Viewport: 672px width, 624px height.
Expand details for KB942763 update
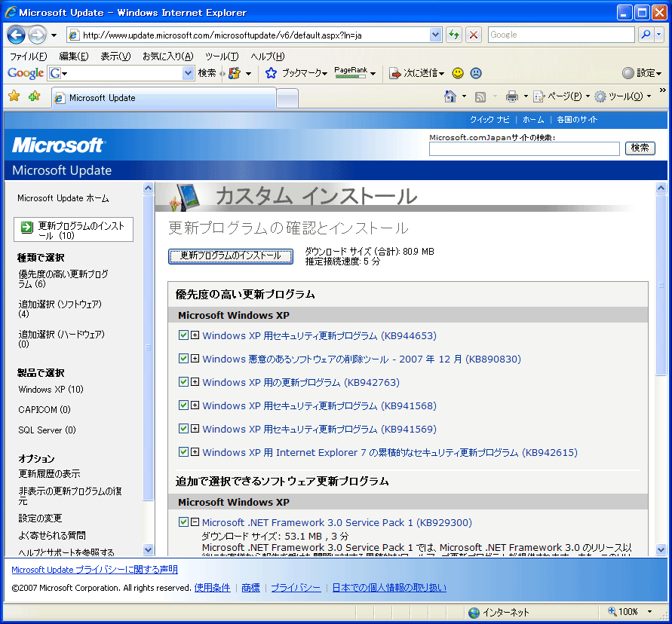click(x=195, y=381)
